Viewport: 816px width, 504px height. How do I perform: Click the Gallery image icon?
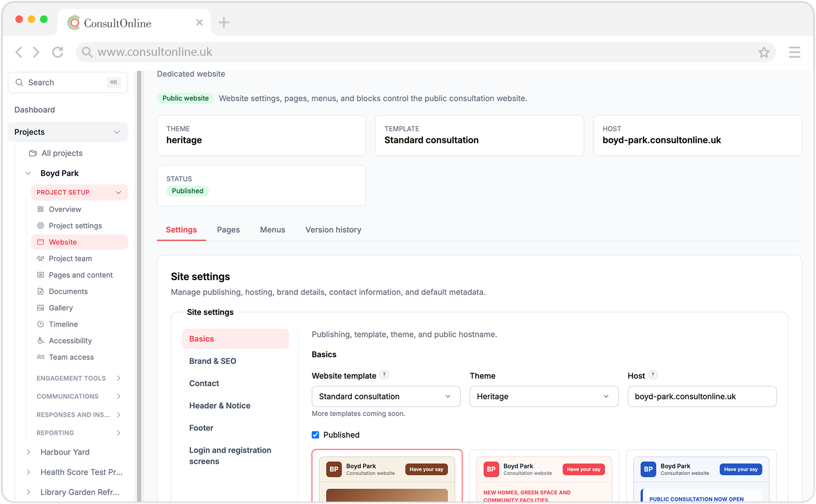pos(40,308)
